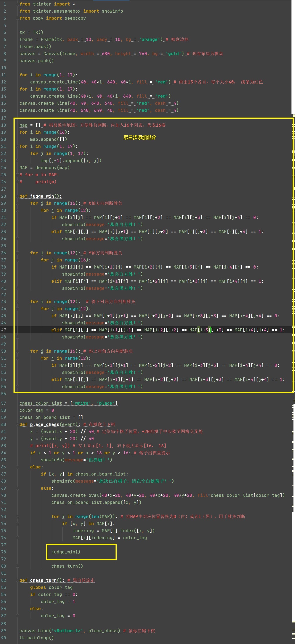Collapse the def chess_turn() fold marker
The height and width of the screenshot is (644, 301).
tap(18, 580)
